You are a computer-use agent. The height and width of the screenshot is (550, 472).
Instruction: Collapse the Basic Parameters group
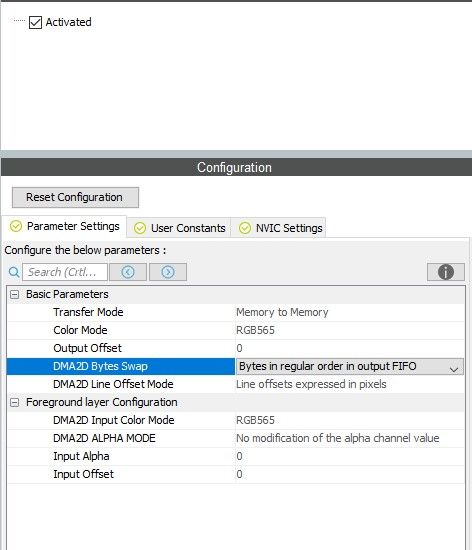[14, 294]
